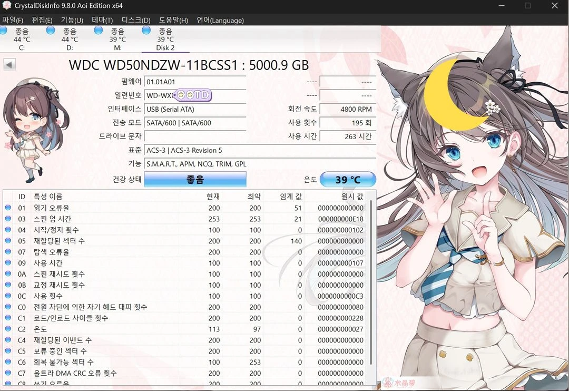Click status icon for C0 row

[8, 306]
